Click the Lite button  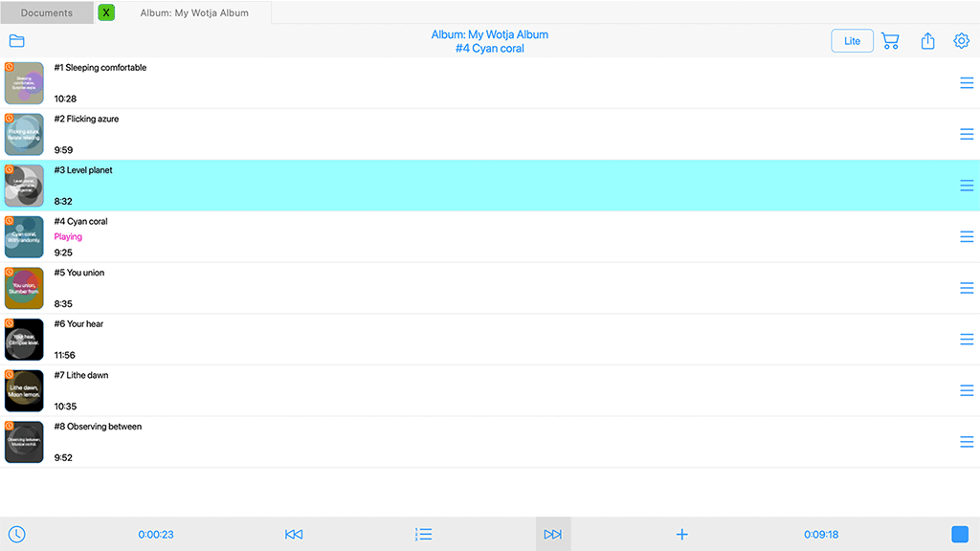852,41
